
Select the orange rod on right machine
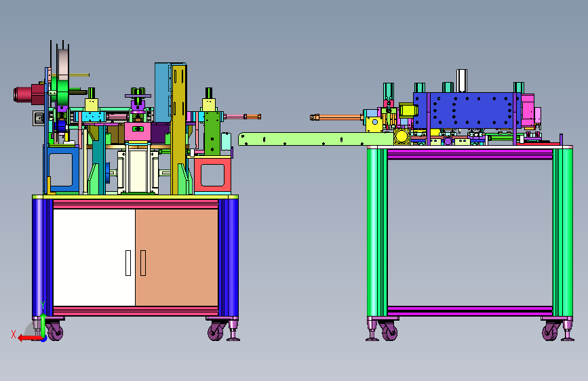336,117
